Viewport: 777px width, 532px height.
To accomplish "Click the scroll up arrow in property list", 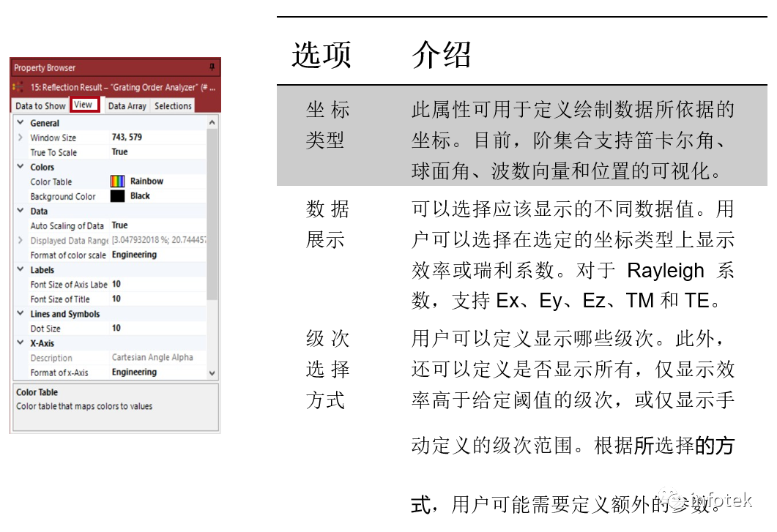I will [212, 122].
